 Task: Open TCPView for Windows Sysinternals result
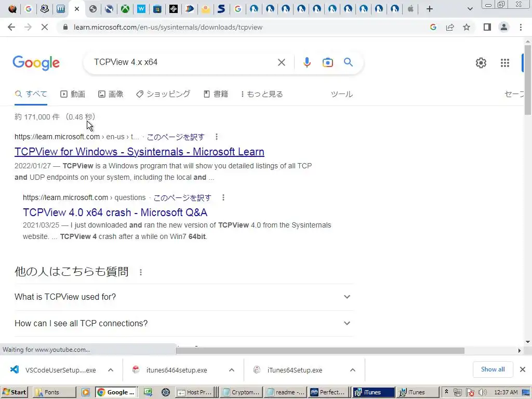tap(139, 152)
